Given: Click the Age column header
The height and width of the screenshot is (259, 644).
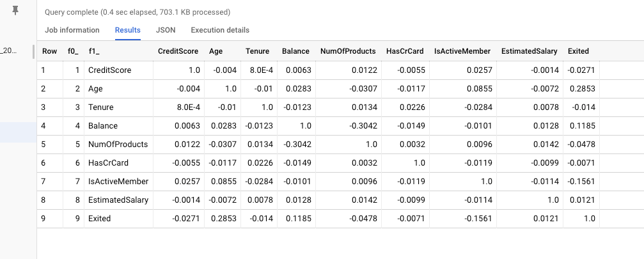Looking at the screenshot, I should 217,51.
